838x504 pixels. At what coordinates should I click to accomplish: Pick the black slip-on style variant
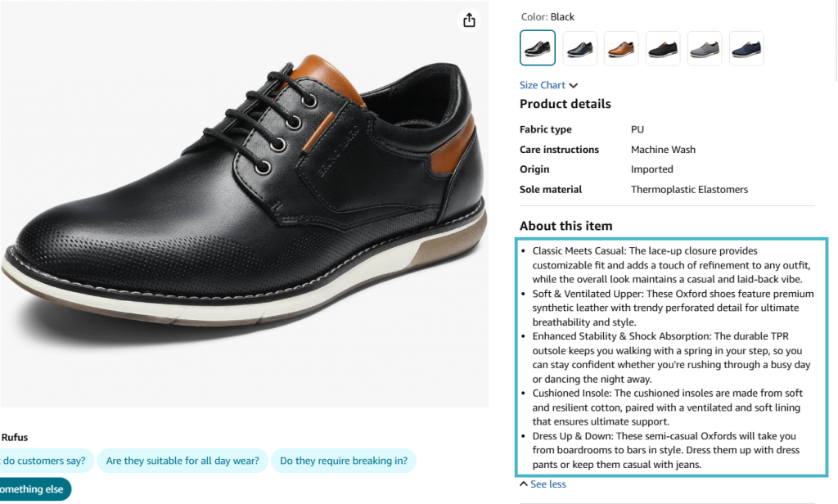(x=663, y=47)
